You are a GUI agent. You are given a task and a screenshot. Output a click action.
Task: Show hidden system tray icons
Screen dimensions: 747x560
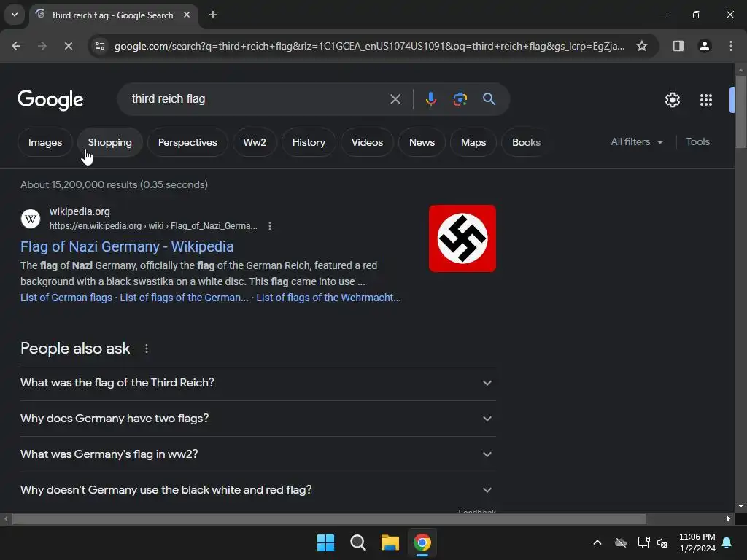coord(597,542)
